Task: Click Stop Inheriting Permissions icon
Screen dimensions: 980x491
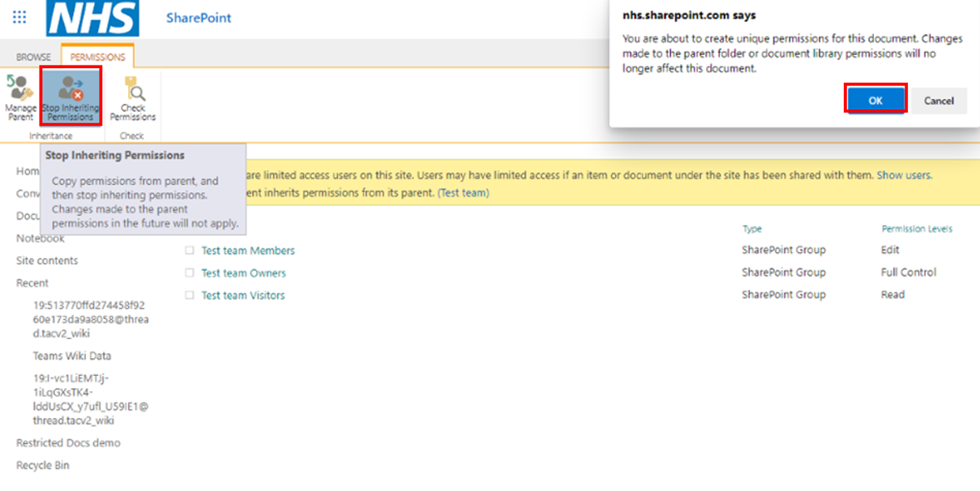Action: (71, 96)
